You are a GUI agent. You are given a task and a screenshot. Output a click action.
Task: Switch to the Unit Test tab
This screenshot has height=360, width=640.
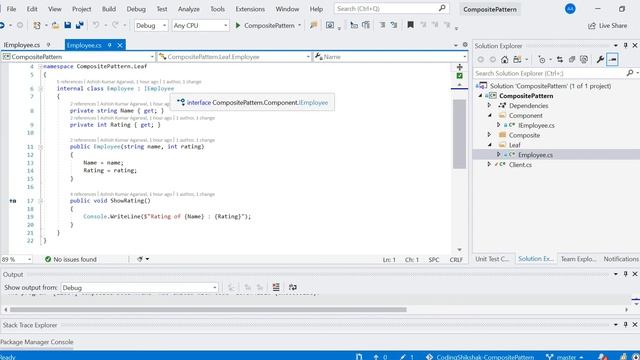click(x=492, y=259)
